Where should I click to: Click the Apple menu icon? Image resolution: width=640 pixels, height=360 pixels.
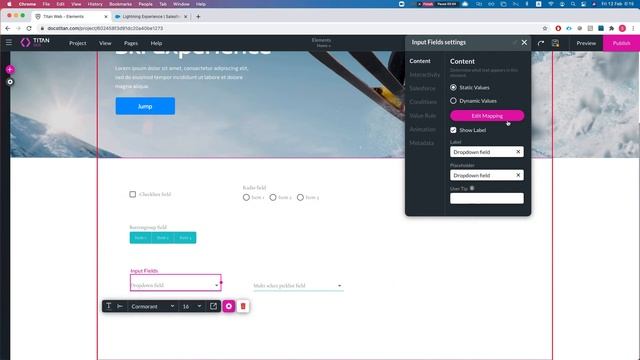click(x=9, y=4)
